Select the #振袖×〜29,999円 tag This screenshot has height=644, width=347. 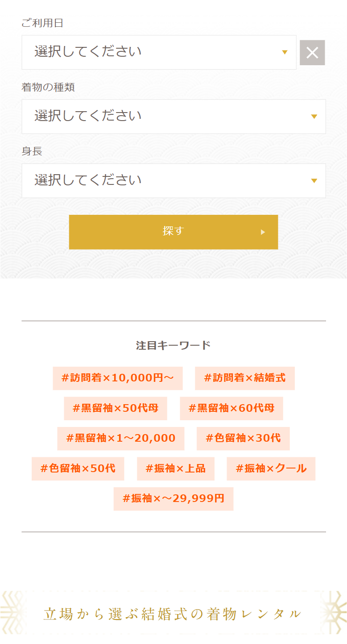point(173,498)
